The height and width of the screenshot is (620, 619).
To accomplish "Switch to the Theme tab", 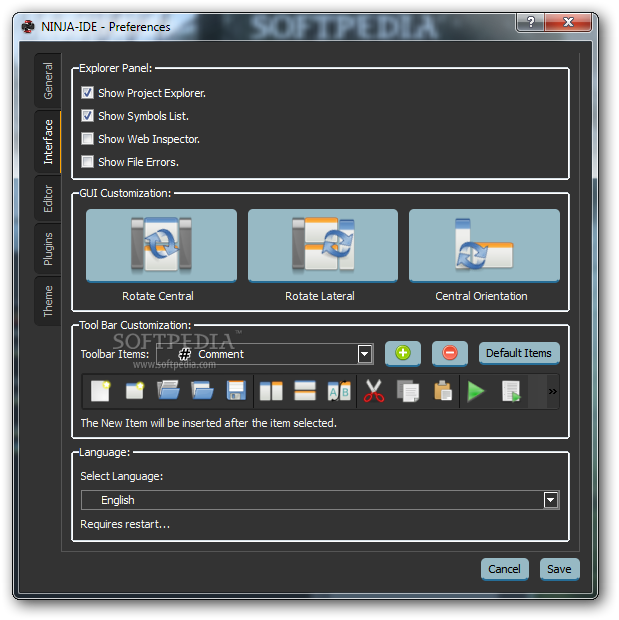I will tap(48, 301).
